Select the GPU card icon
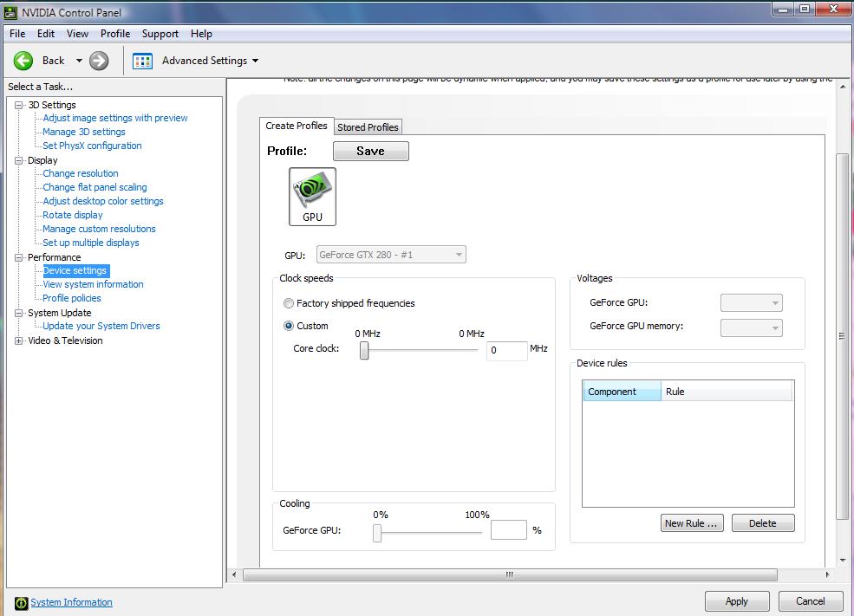The height and width of the screenshot is (616, 854). coord(312,196)
